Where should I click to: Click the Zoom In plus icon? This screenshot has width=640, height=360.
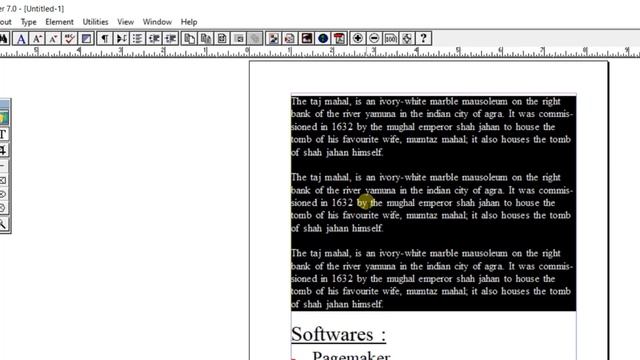coord(358,38)
